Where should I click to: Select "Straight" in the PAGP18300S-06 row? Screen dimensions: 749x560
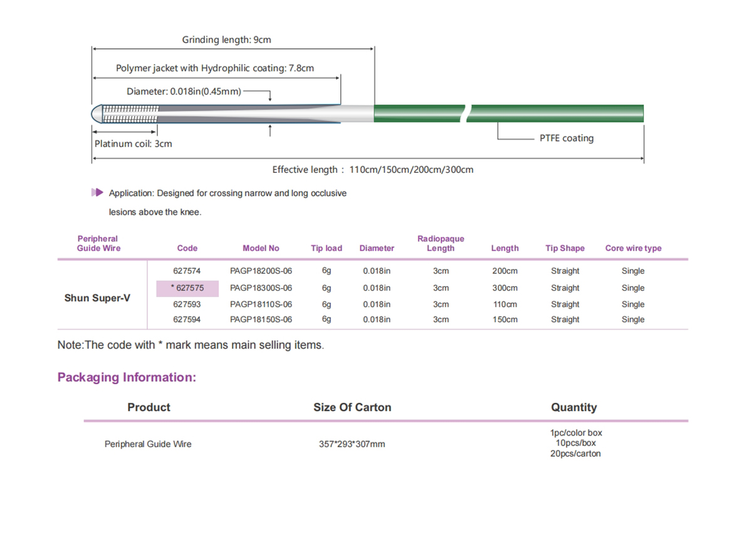pyautogui.click(x=565, y=288)
